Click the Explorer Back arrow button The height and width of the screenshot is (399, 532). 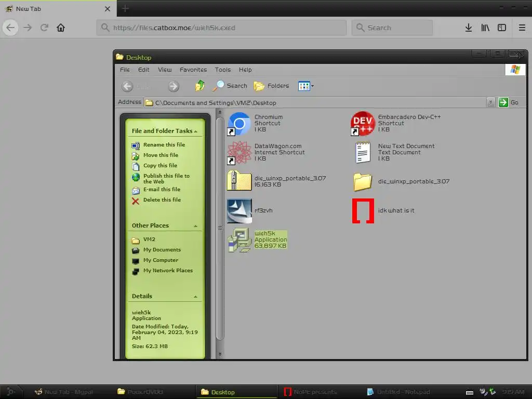(127, 86)
